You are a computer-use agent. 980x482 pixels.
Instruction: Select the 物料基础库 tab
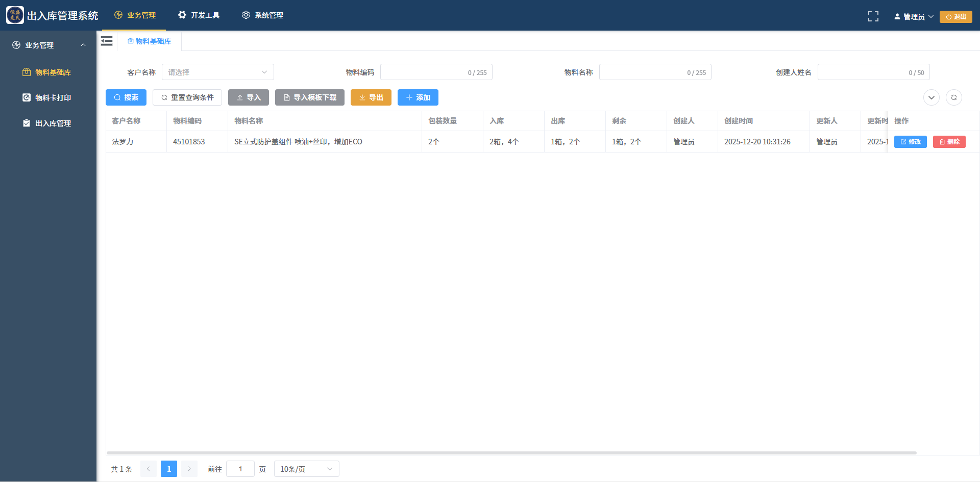tap(150, 41)
